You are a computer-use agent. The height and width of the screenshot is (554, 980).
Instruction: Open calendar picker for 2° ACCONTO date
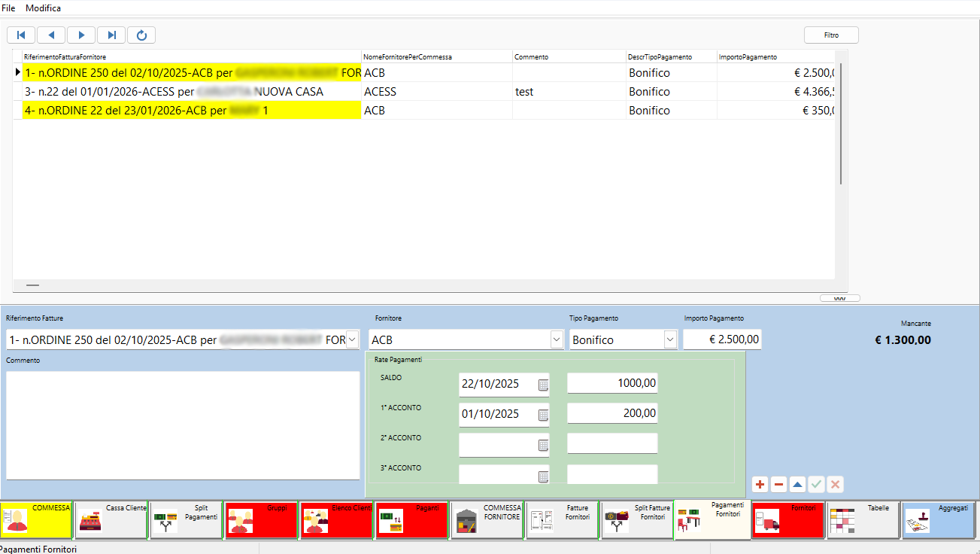click(543, 445)
